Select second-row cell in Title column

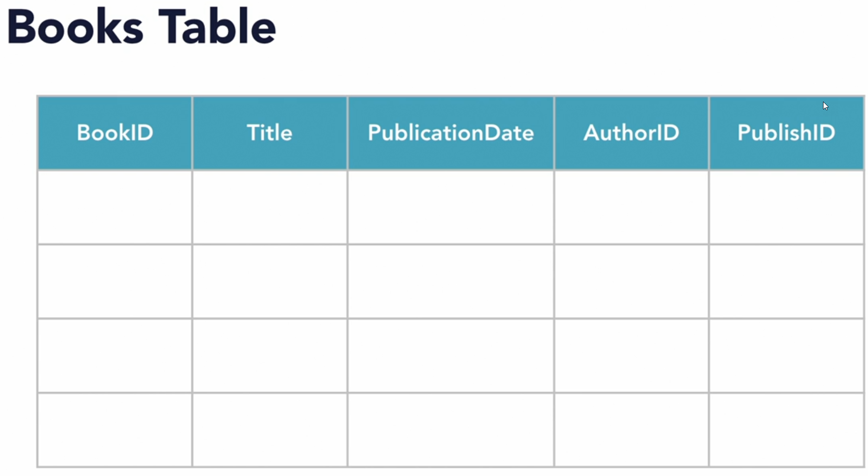(269, 281)
